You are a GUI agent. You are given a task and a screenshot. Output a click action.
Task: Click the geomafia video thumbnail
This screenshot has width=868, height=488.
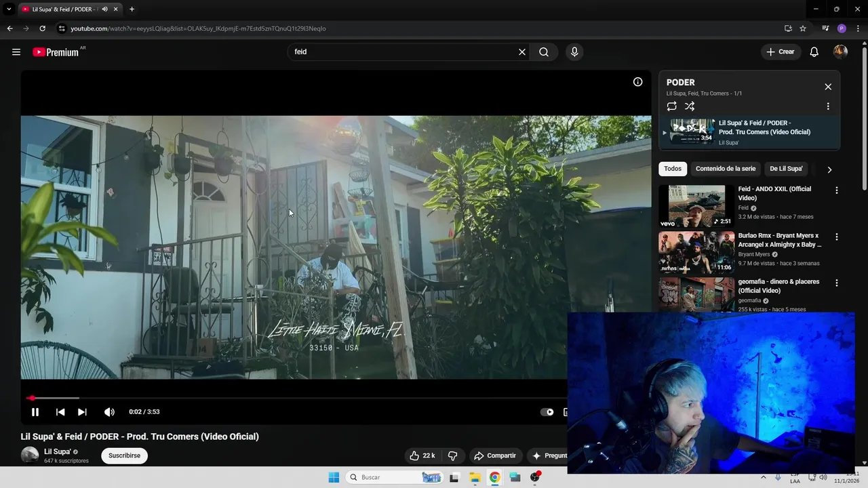point(696,295)
